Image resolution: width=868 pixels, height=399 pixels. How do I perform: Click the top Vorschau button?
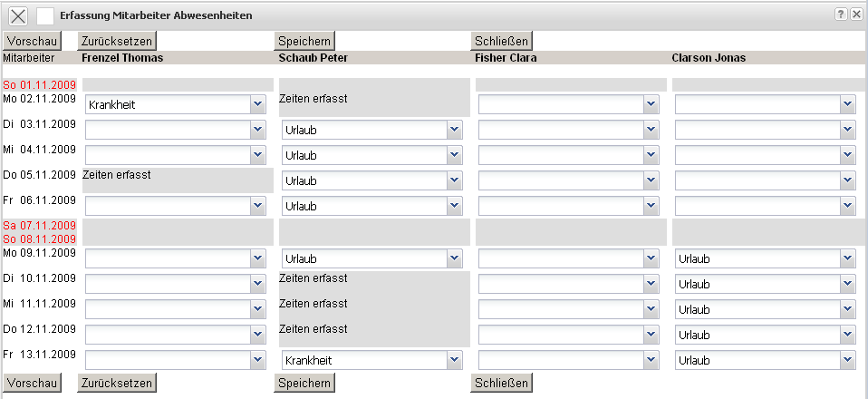(x=32, y=40)
